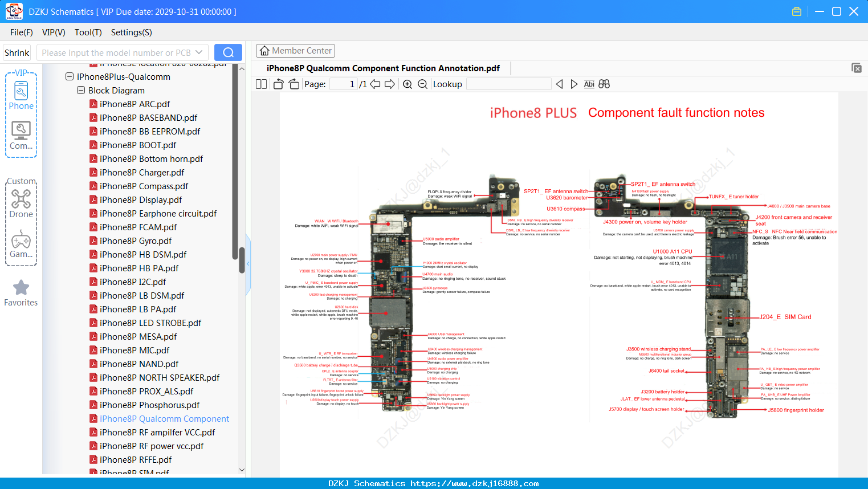868x489 pixels.
Task: Open the Drone category
Action: click(21, 203)
